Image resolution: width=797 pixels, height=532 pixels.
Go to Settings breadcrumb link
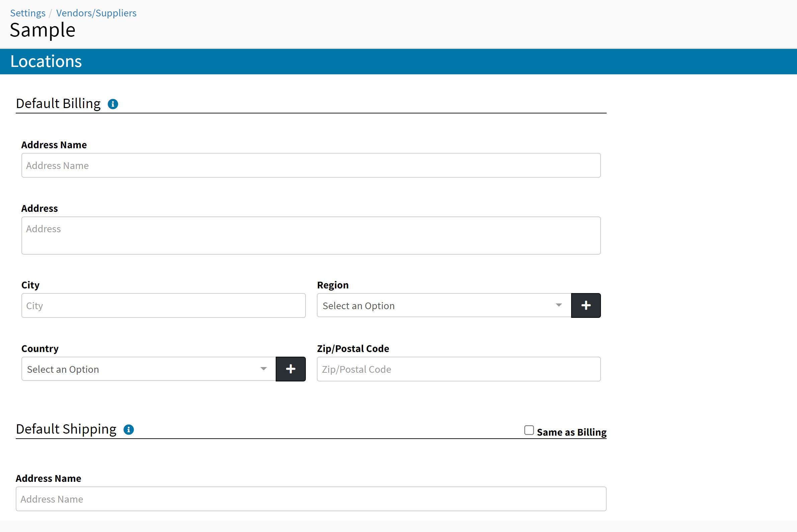tap(27, 13)
